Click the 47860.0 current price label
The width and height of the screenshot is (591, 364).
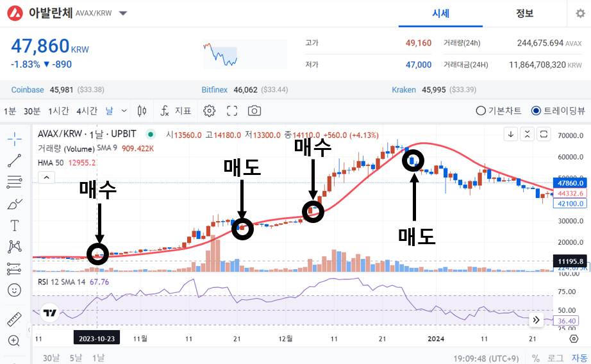pyautogui.click(x=570, y=183)
